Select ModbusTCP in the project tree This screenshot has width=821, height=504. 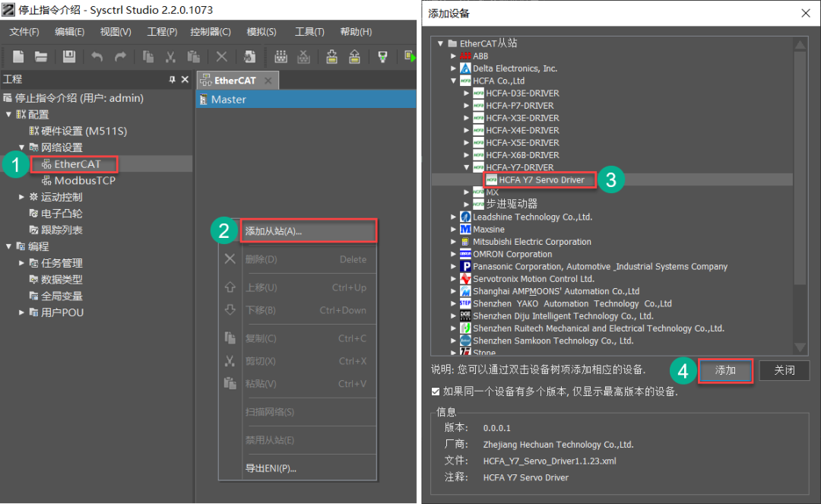(85, 181)
